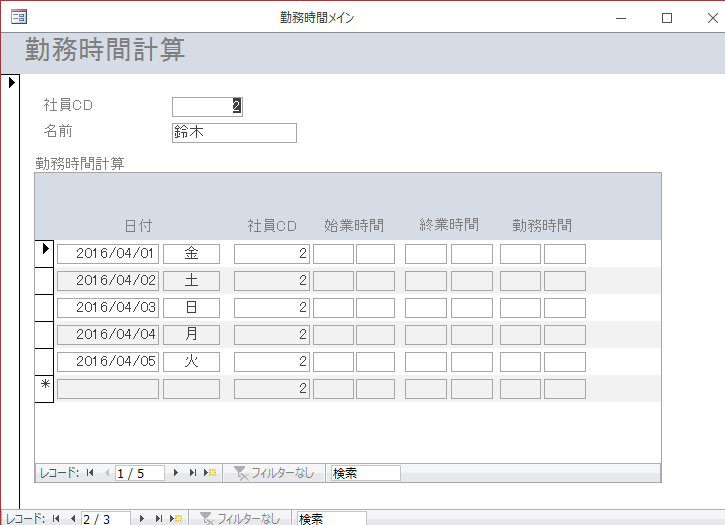Go to first record in subform navigator
Image resolution: width=725 pixels, height=525 pixels.
(x=90, y=473)
